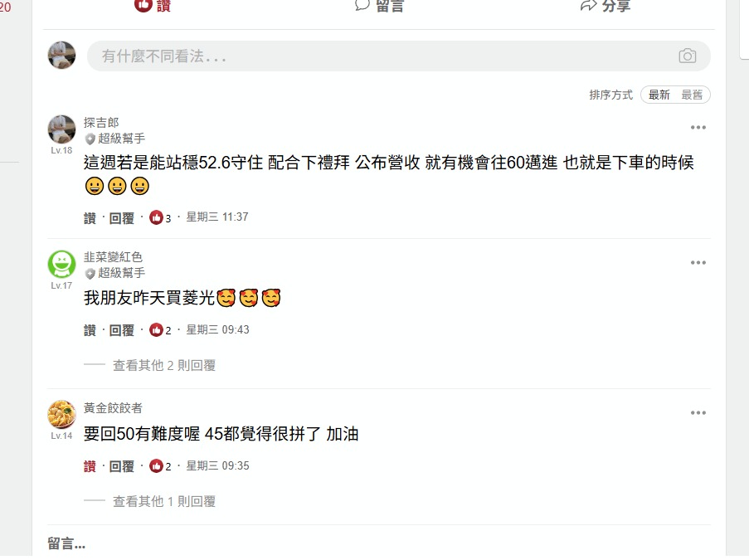Open three-dots menu on 黃金餃餃者's comment
This screenshot has width=749, height=560.
[x=698, y=412]
